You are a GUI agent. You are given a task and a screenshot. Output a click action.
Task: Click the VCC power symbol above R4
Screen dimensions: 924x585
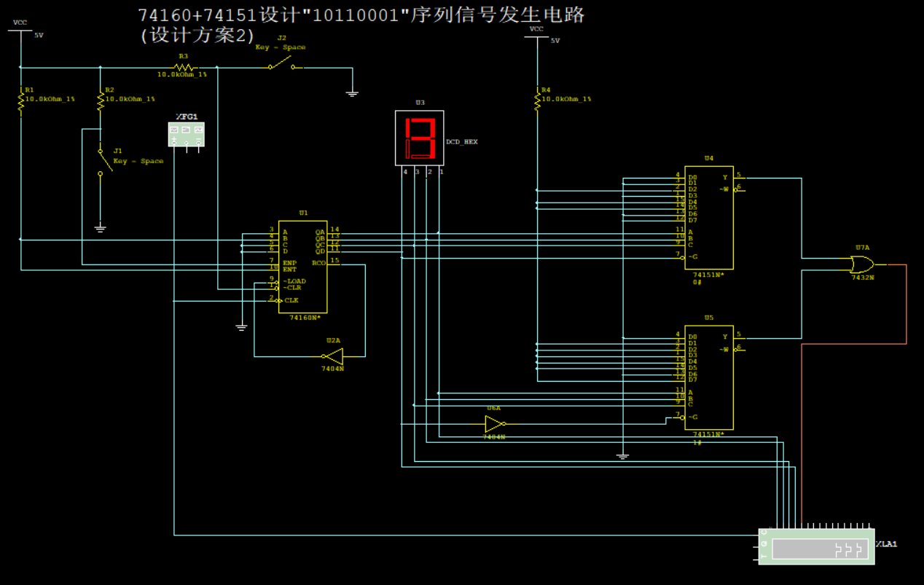point(537,35)
